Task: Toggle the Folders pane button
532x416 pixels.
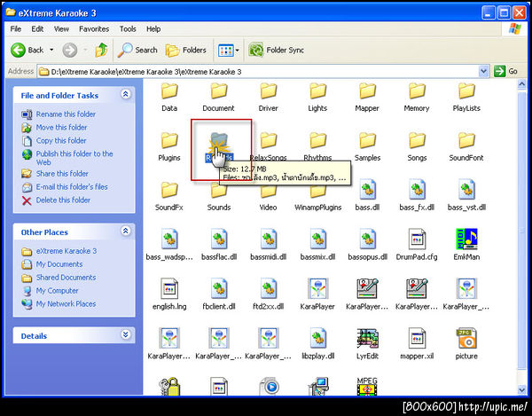Action: (186, 51)
